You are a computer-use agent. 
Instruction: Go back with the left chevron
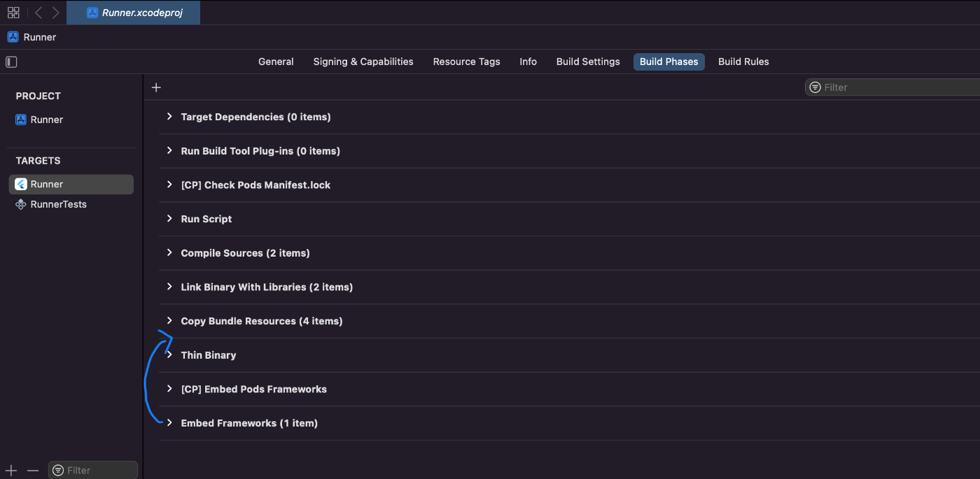pos(38,13)
